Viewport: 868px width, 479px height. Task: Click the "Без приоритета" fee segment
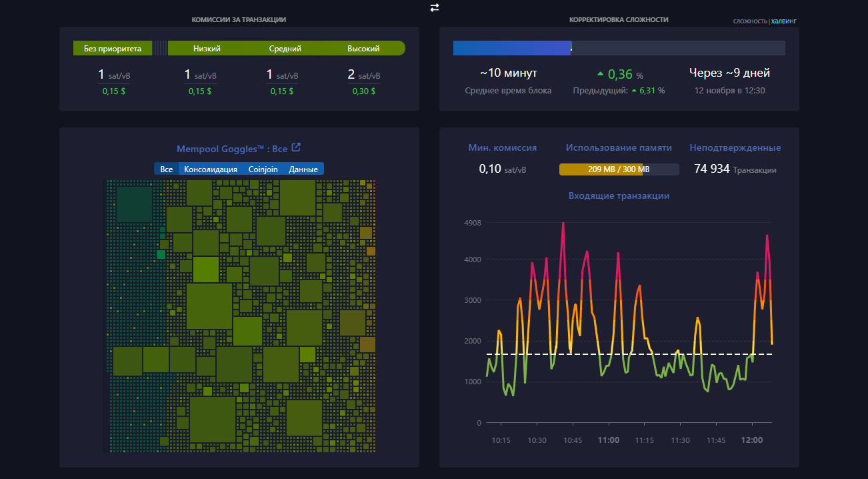tap(113, 49)
